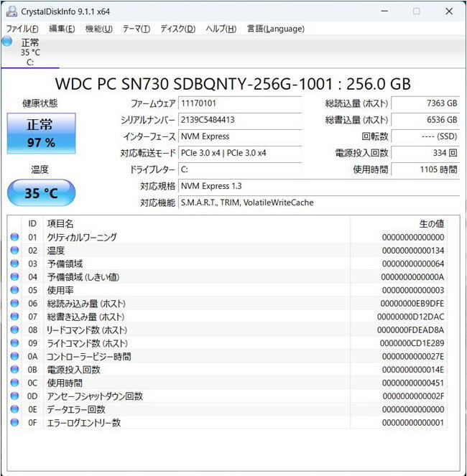This screenshot has width=467, height=476.
Task: Click the CrystalDiskInfo title bar app icon
Action: (x=11, y=11)
